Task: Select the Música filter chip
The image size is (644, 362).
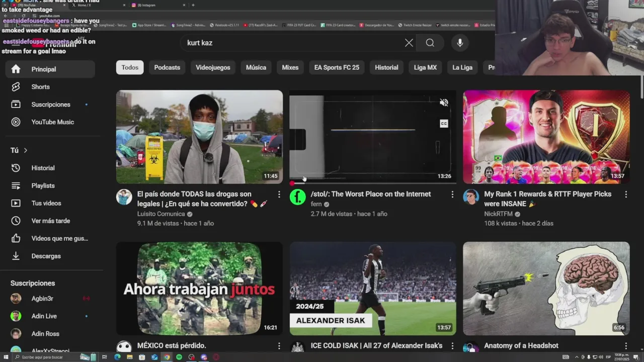Action: tap(256, 67)
